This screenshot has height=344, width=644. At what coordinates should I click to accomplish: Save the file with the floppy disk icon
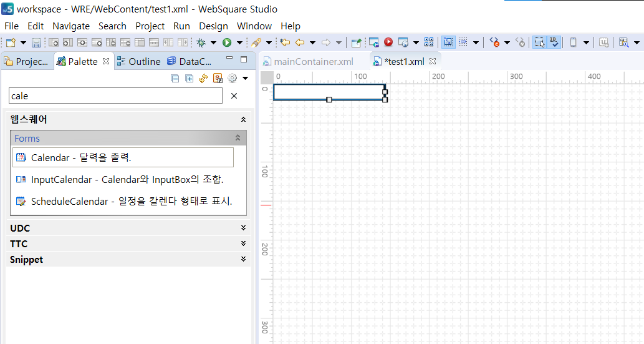36,42
